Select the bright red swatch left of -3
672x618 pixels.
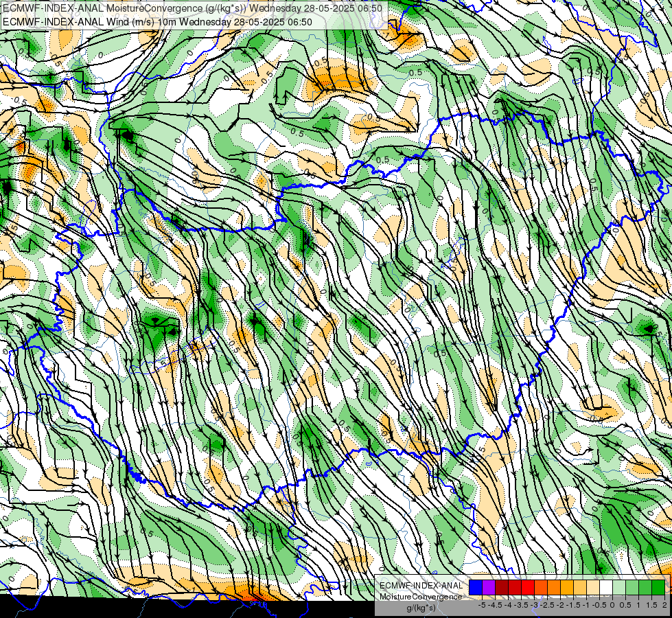[528, 588]
